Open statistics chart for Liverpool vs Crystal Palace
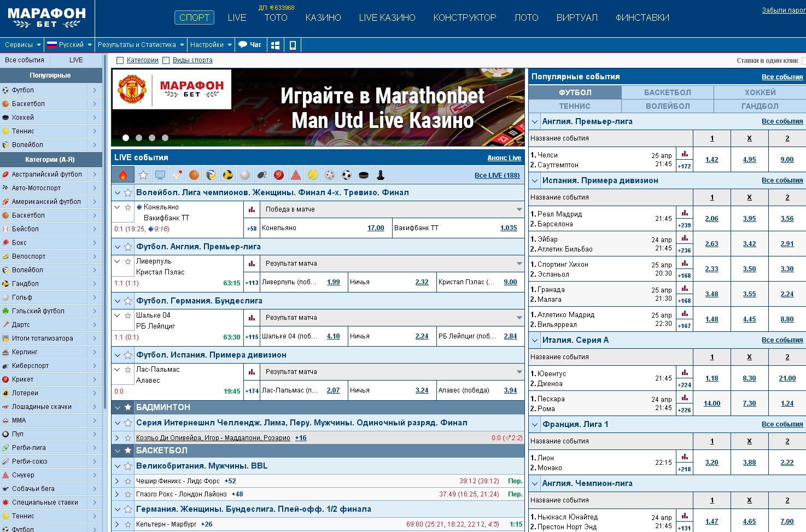Image resolution: width=806 pixels, height=532 pixels. (x=252, y=264)
